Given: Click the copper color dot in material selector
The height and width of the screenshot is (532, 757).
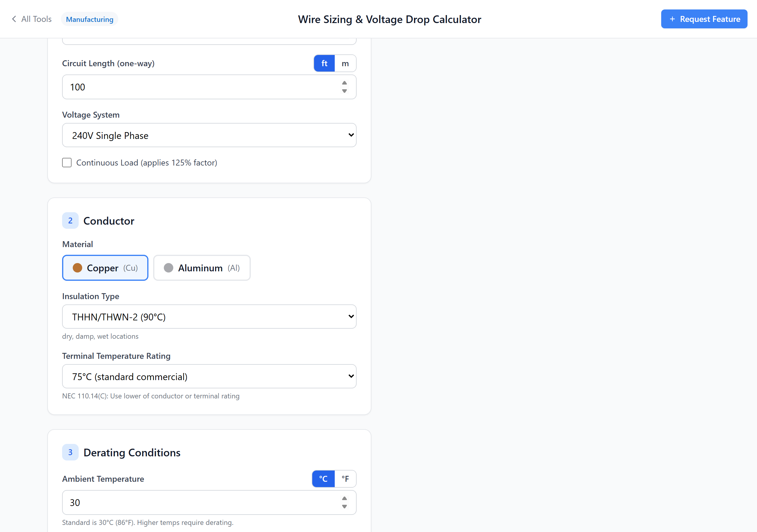Looking at the screenshot, I should pyautogui.click(x=78, y=268).
